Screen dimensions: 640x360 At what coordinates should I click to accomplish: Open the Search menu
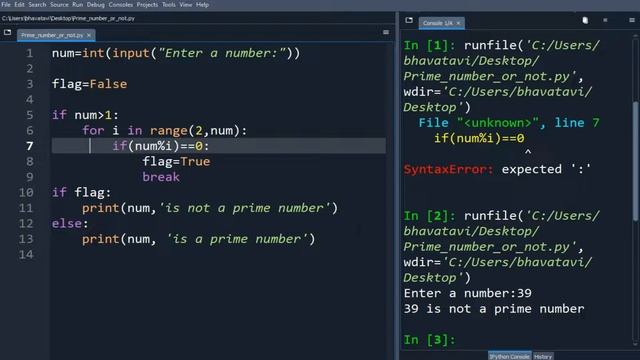click(37, 4)
